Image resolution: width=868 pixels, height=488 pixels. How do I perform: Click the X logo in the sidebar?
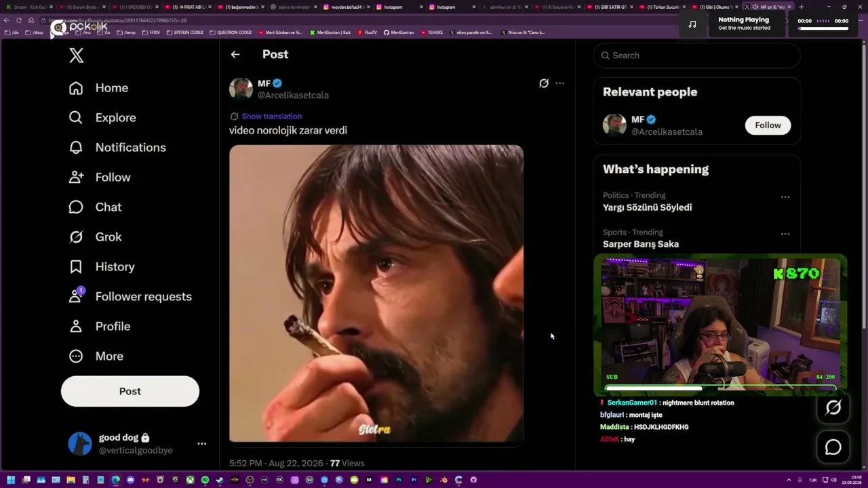[x=77, y=56]
